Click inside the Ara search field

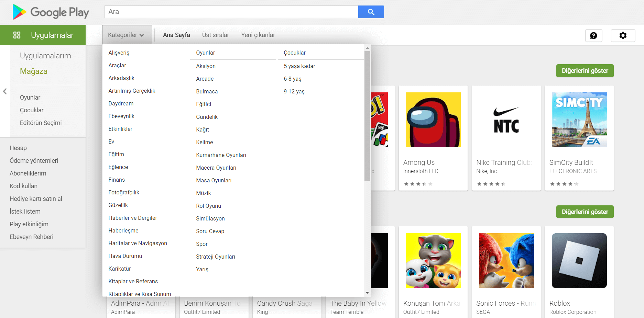pyautogui.click(x=231, y=12)
